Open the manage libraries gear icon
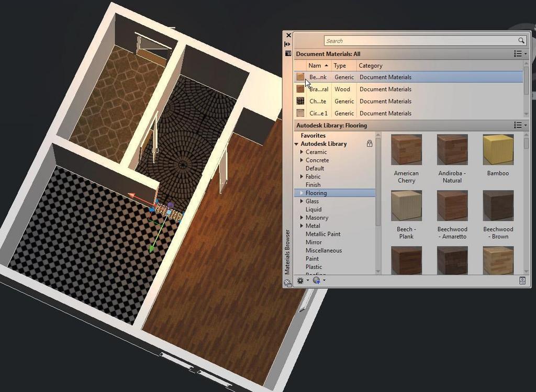The height and width of the screenshot is (392, 536). [x=300, y=281]
